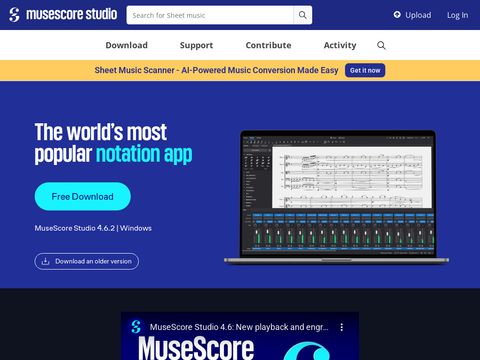
Task: Click the MuseScore Studio logo icon
Action: [14, 15]
